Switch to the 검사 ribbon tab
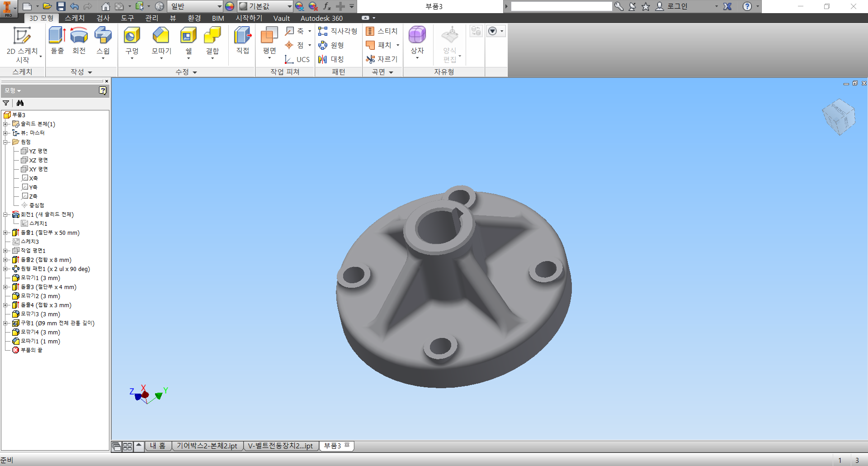Viewport: 868px width, 466px height. 103,18
